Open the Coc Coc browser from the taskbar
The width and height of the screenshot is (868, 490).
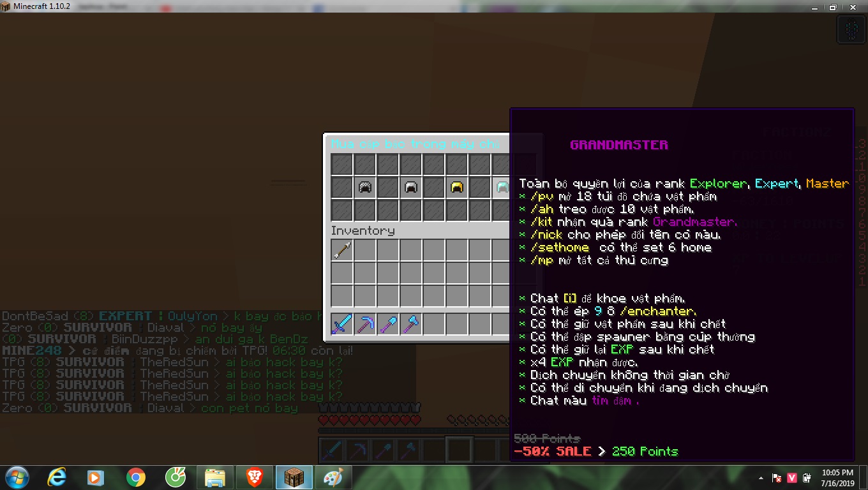click(175, 477)
